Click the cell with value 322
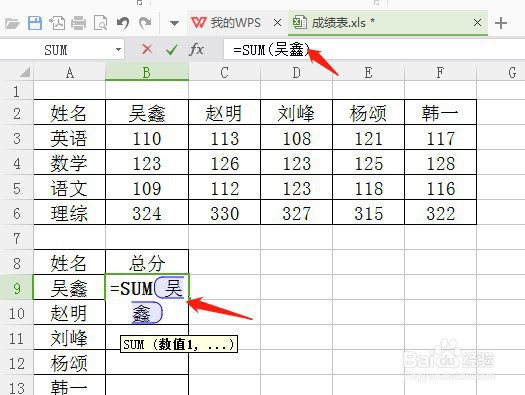 pos(440,213)
